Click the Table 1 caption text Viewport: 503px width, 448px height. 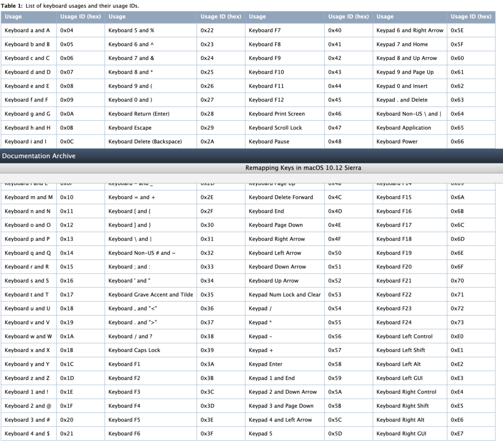[70, 6]
